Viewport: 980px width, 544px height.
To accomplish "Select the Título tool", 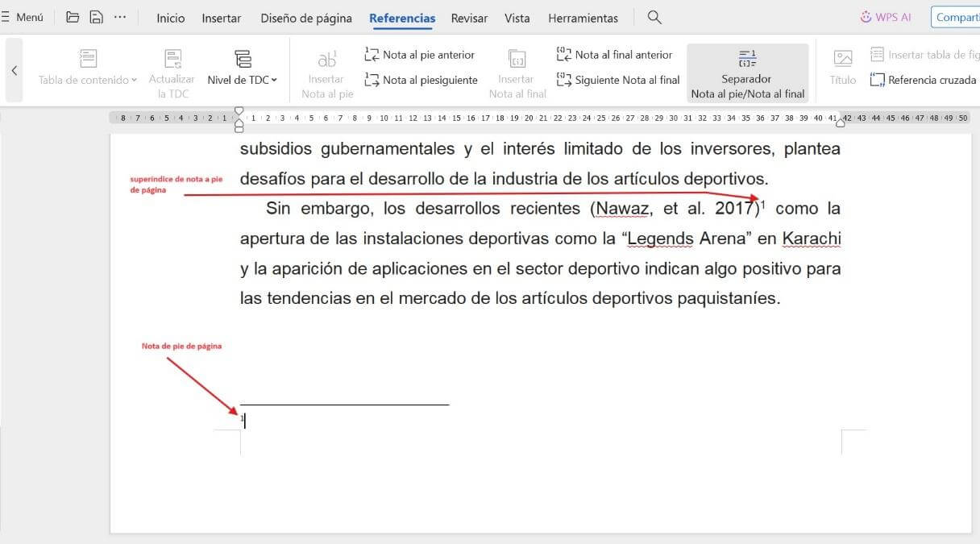I will point(841,70).
